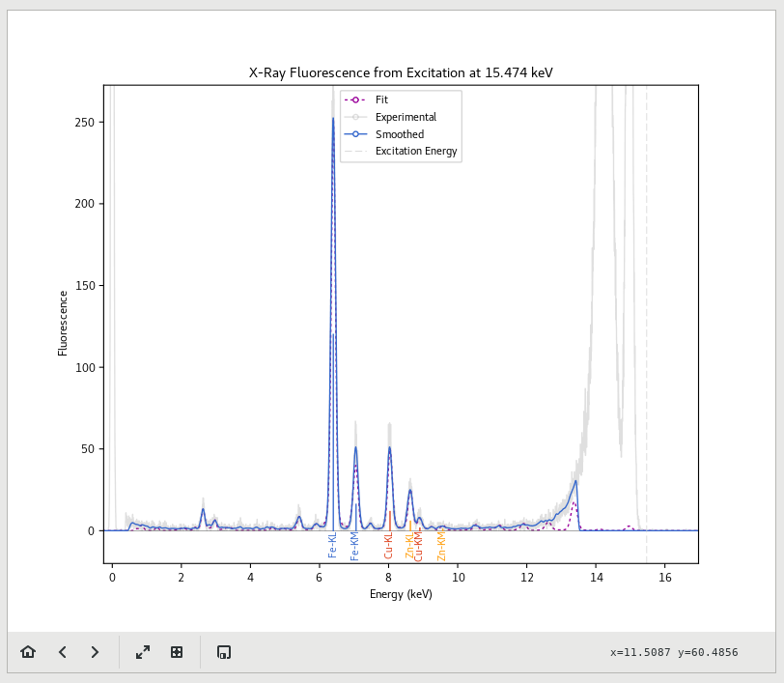The width and height of the screenshot is (784, 683).
Task: Go back to previous view
Action: coord(62,652)
